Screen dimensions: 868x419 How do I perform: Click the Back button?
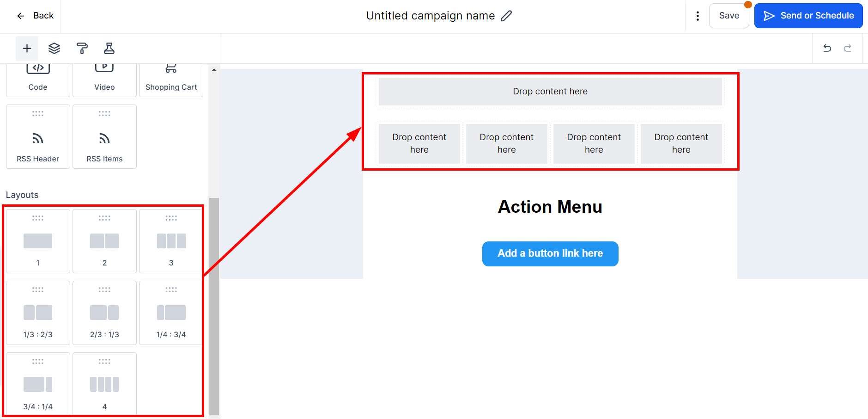(36, 16)
